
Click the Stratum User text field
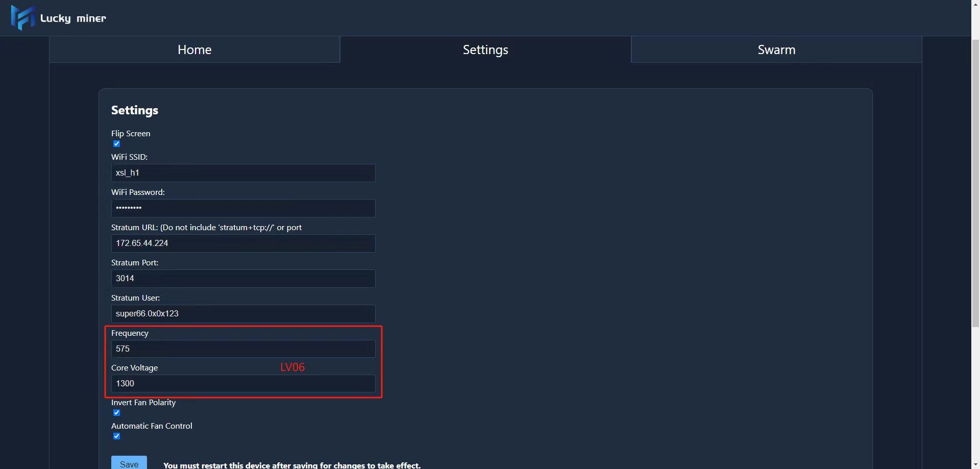pyautogui.click(x=243, y=314)
